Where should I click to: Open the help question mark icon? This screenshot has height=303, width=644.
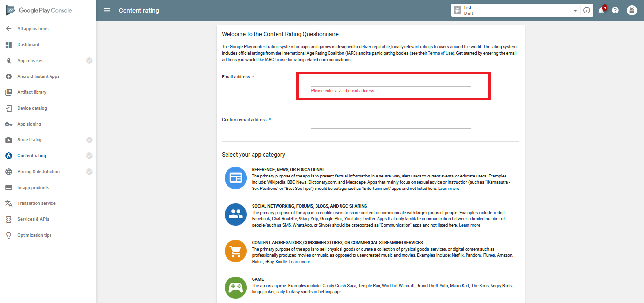point(615,10)
